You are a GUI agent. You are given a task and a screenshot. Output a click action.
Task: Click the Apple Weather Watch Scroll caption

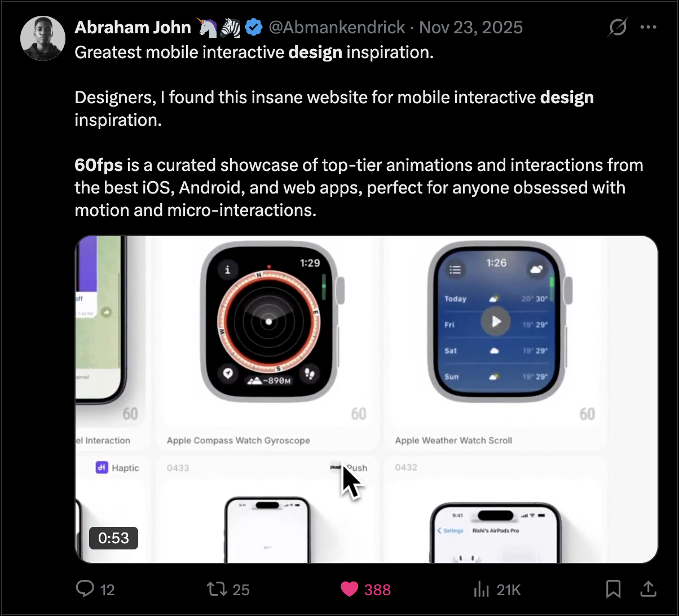453,441
